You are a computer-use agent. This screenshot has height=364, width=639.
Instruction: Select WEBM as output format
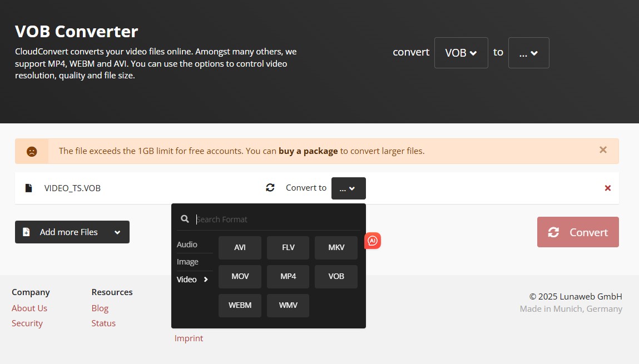(x=240, y=305)
